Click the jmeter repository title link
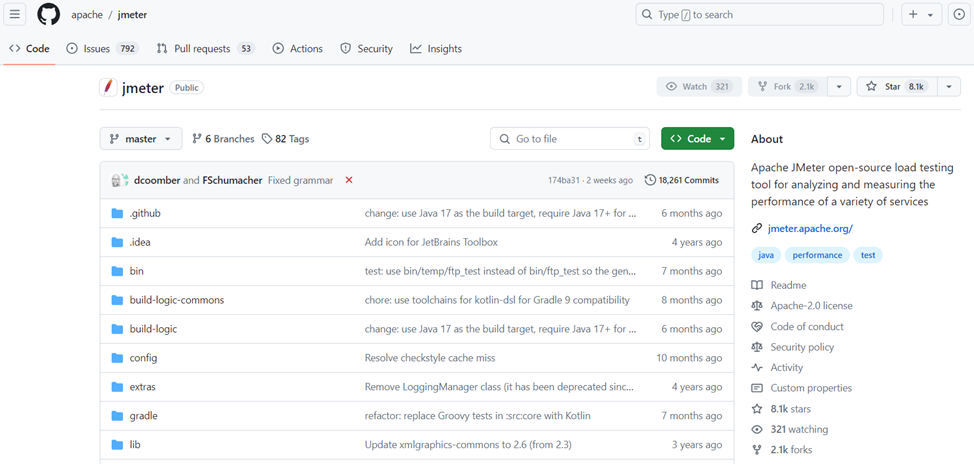 [143, 88]
